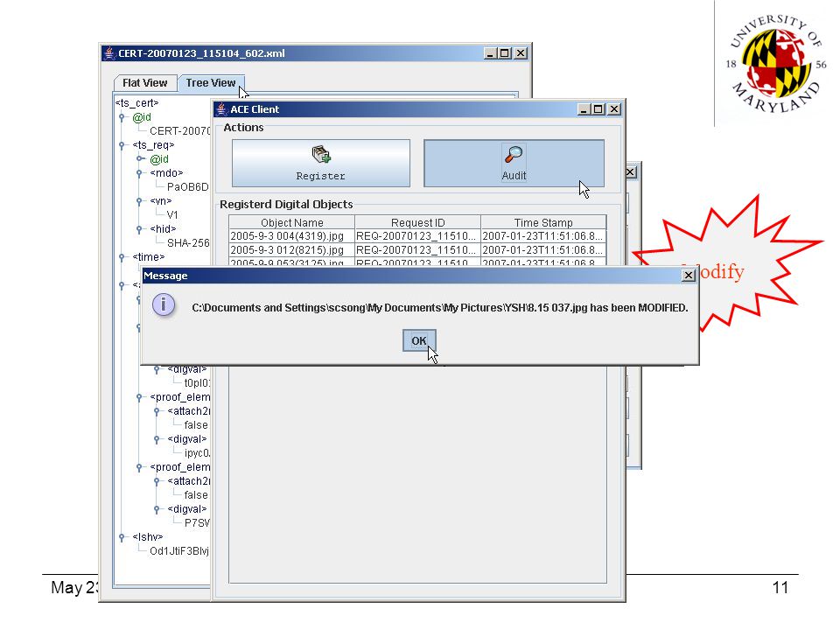Image resolution: width=840 pixels, height=630 pixels.
Task: Click the Java icon in ACE Client title bar
Action: 221,109
